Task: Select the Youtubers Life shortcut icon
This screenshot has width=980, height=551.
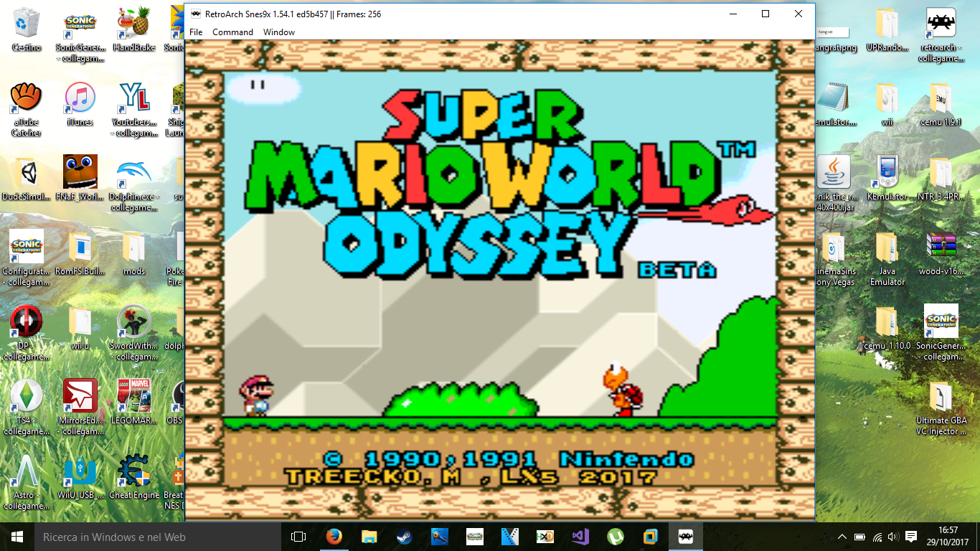Action: coord(134,109)
